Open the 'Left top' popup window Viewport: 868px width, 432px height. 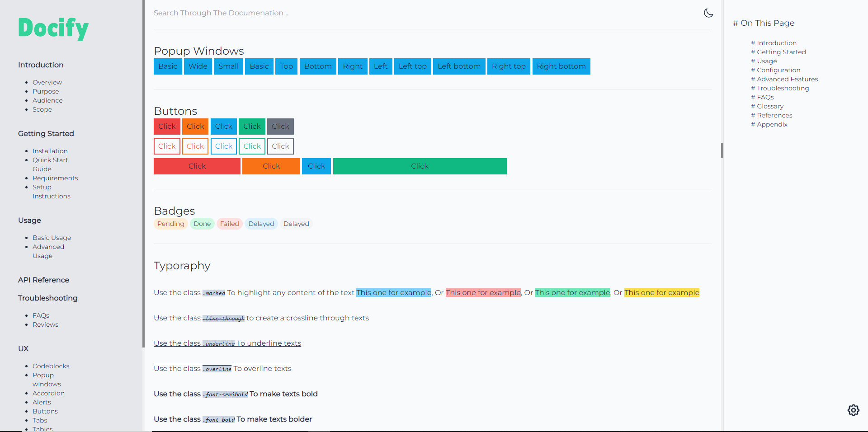[412, 66]
